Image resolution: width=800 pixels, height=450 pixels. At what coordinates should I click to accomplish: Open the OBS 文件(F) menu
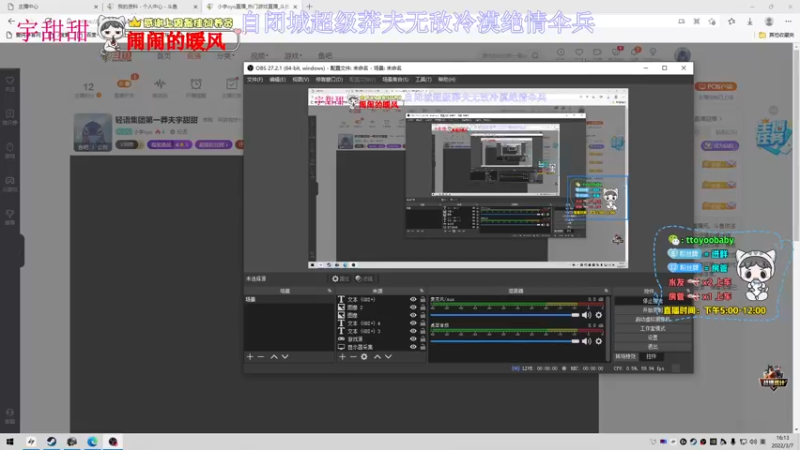coord(255,80)
